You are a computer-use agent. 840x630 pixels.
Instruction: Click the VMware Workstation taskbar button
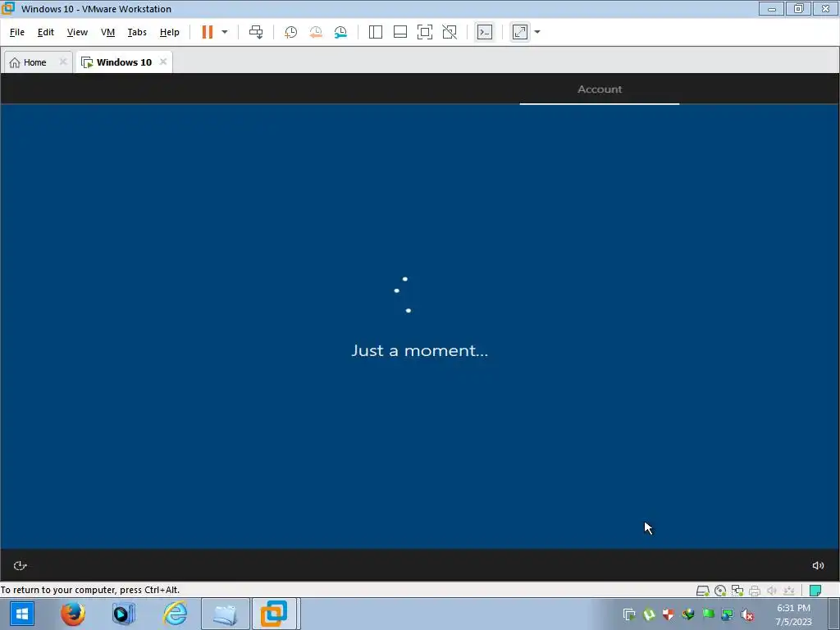(274, 614)
